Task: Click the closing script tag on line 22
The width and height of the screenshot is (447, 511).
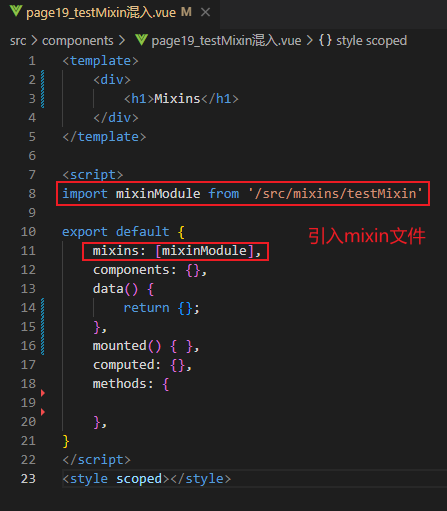Action: point(97,460)
